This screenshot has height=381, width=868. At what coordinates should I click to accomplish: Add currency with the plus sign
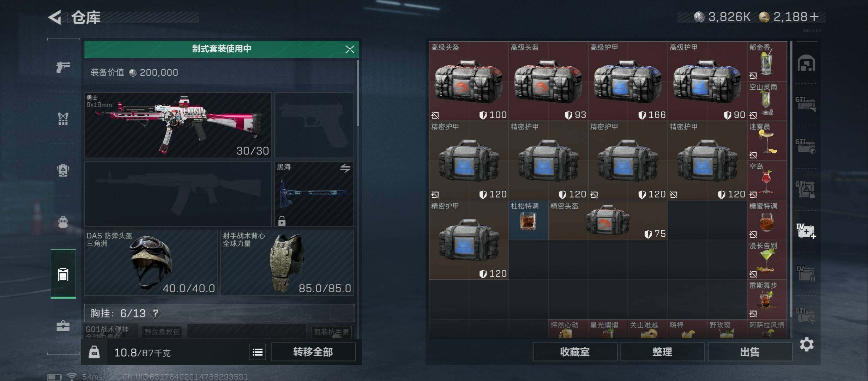pyautogui.click(x=814, y=17)
